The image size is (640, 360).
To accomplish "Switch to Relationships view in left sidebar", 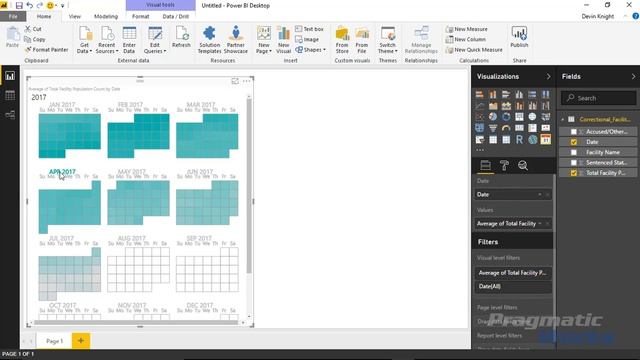I will tap(10, 115).
